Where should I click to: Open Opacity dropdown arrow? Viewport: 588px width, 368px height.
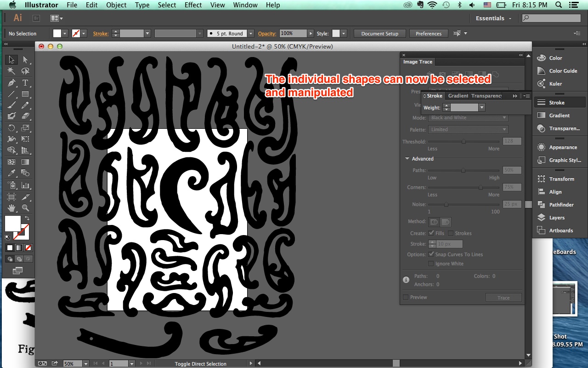click(x=311, y=34)
